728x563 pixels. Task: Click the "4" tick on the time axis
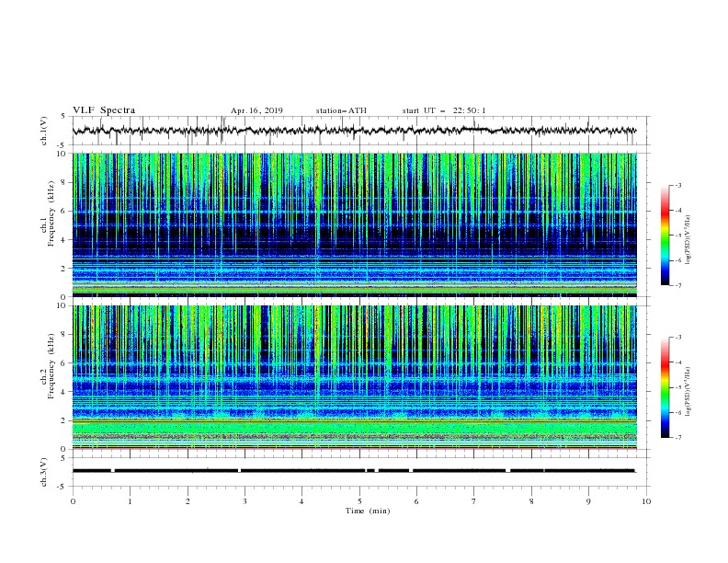click(x=301, y=501)
